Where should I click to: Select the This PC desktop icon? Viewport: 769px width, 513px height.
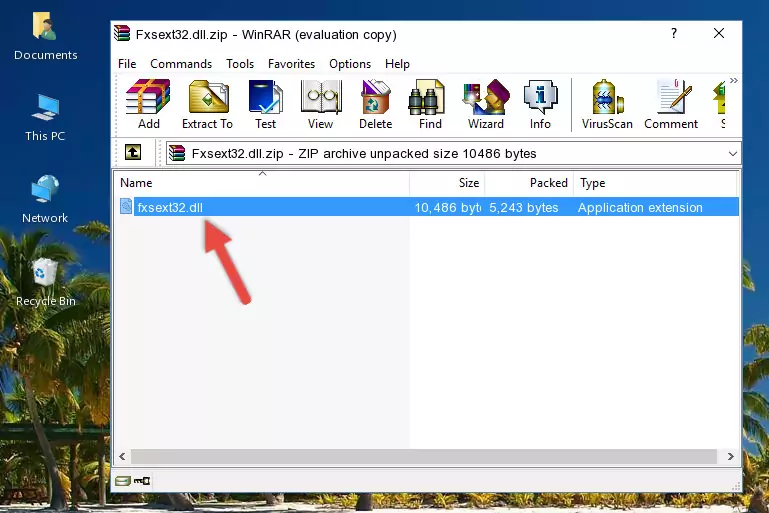(x=45, y=118)
